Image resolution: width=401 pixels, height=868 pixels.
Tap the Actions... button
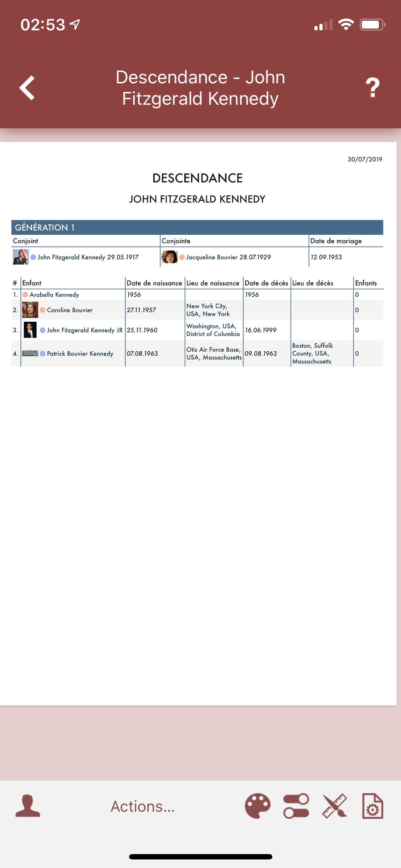[x=143, y=806]
